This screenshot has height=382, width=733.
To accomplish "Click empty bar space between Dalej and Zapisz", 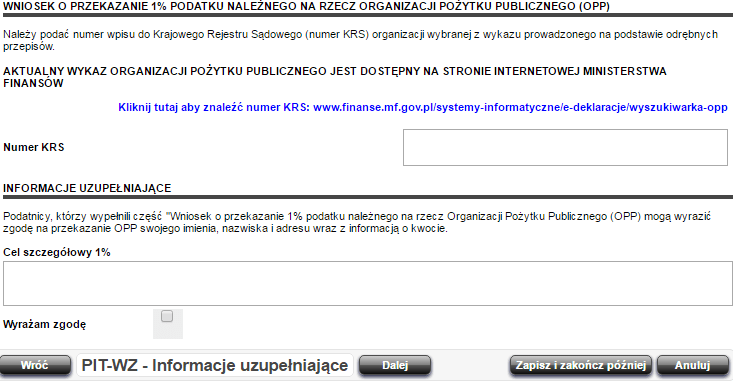I will [x=470, y=365].
